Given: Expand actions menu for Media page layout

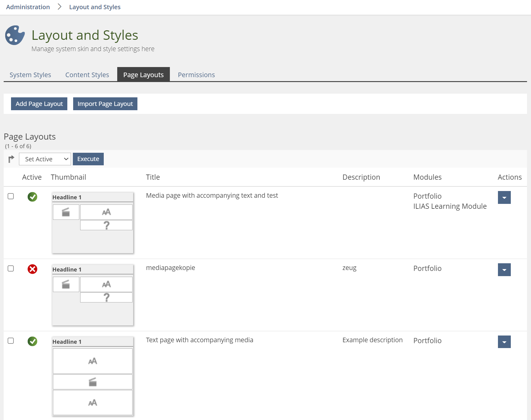Looking at the screenshot, I should pos(504,197).
